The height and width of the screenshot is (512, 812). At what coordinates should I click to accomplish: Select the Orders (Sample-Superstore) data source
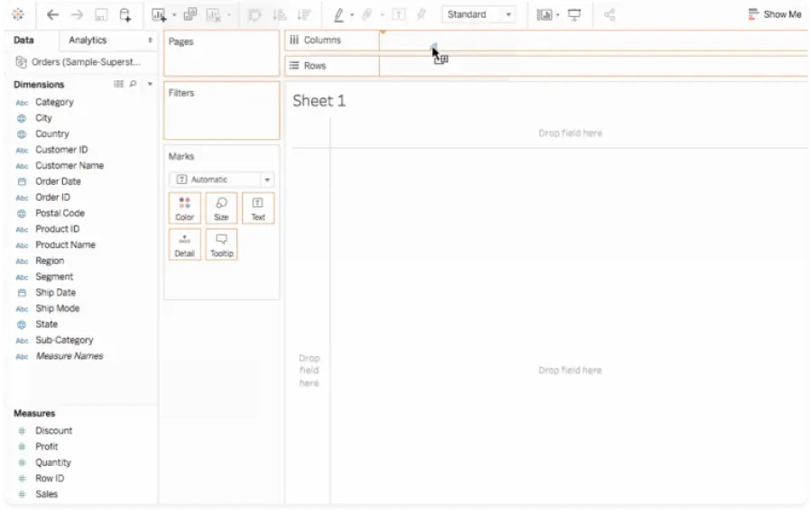(78, 62)
